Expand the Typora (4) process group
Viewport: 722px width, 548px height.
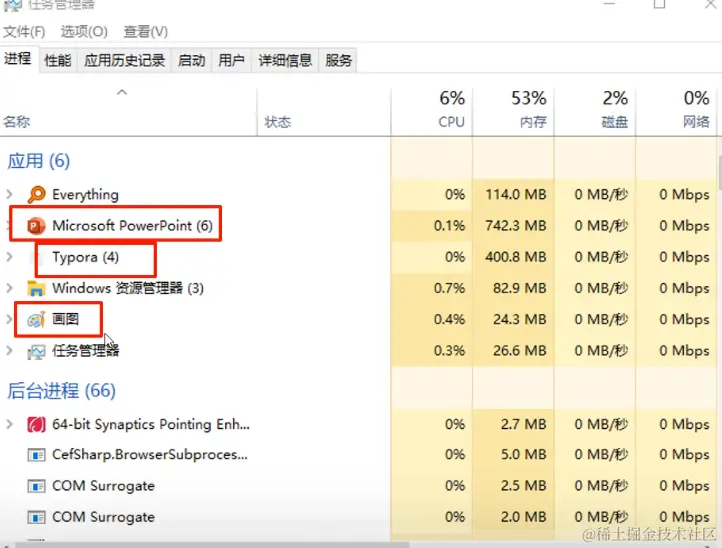[x=9, y=257]
